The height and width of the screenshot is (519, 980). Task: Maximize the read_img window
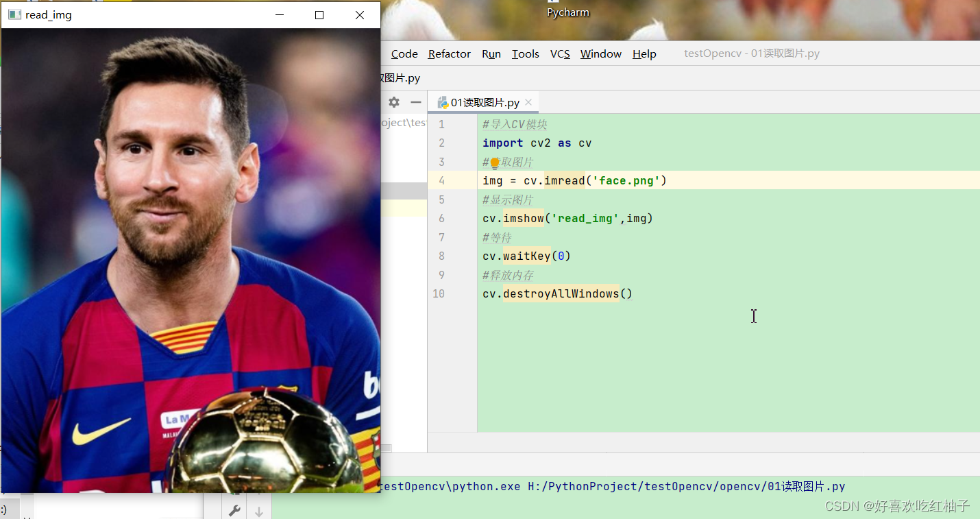pyautogui.click(x=319, y=14)
